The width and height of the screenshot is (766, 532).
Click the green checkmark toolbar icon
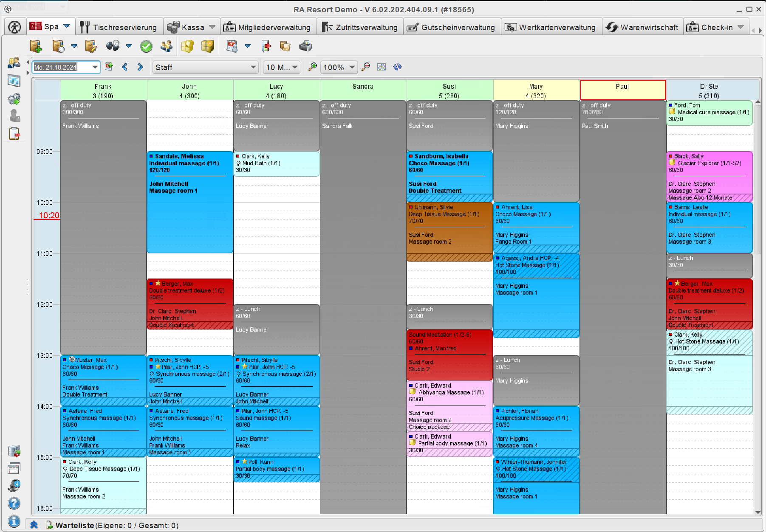pyautogui.click(x=146, y=46)
